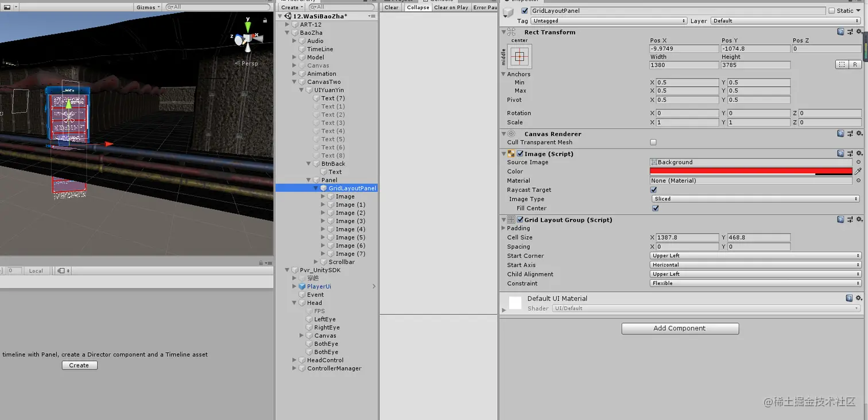This screenshot has height=420, width=868.
Task: Open the 12.WaSiBaoZha scene options menu
Action: pos(373,16)
